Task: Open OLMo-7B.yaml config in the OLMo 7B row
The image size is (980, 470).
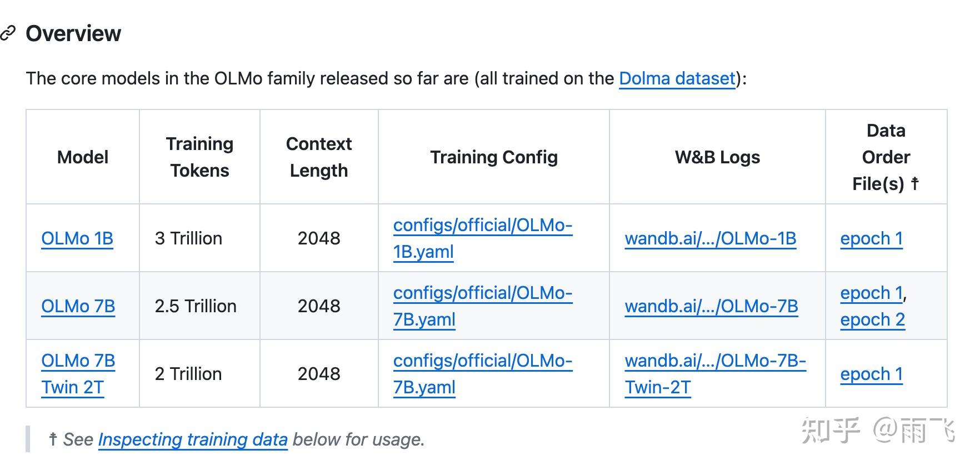Action: (x=482, y=306)
